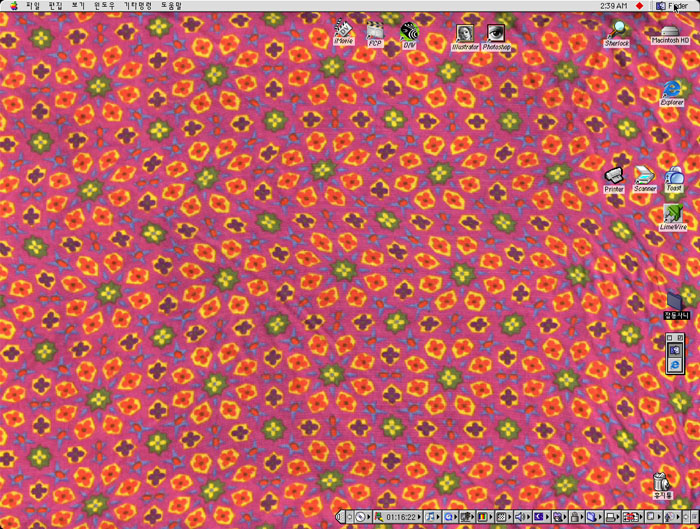Launch the Explorer browser icon
The height and width of the screenshot is (529, 700).
[673, 90]
